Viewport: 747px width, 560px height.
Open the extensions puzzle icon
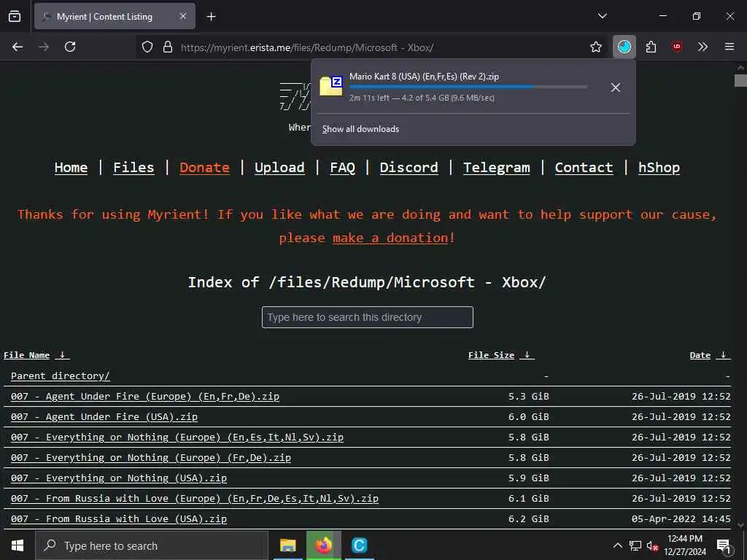pos(651,47)
